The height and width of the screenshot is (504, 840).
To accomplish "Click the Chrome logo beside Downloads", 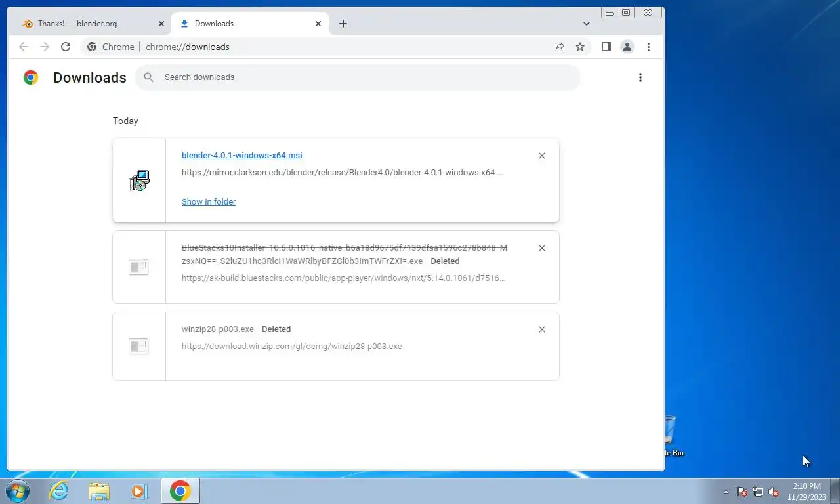I will click(31, 77).
